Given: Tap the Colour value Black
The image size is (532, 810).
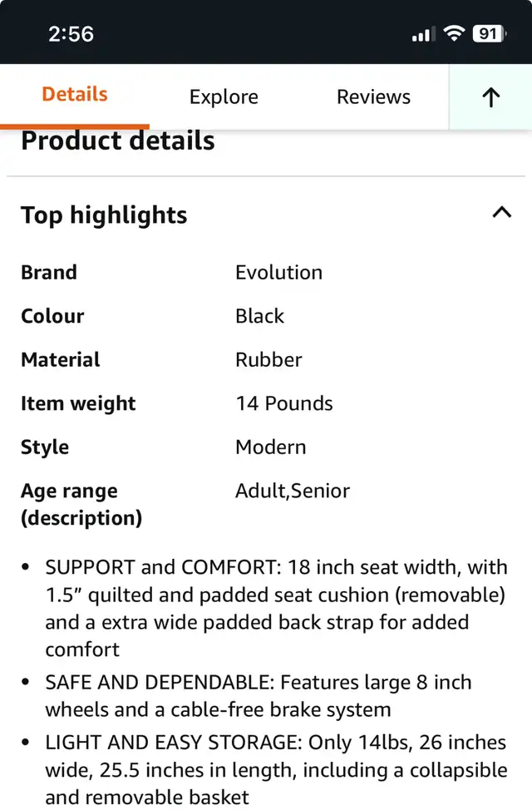Looking at the screenshot, I should point(260,316).
